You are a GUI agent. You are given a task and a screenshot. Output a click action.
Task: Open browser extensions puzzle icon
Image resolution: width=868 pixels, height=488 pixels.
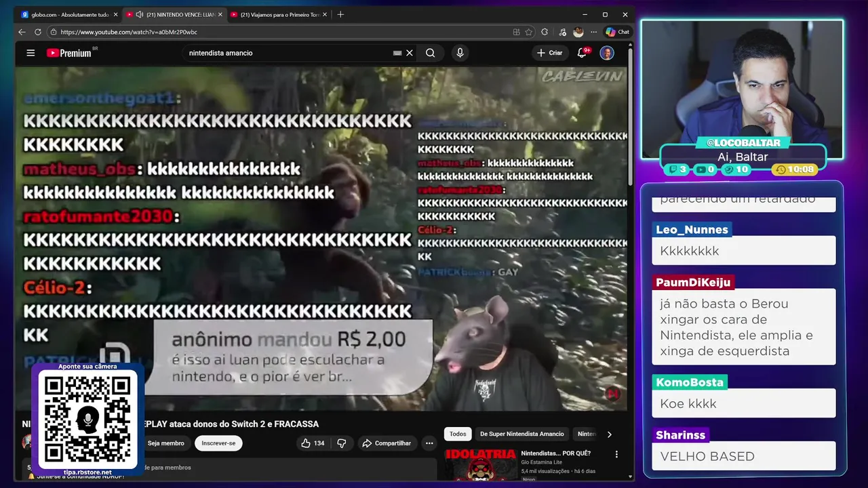click(545, 32)
